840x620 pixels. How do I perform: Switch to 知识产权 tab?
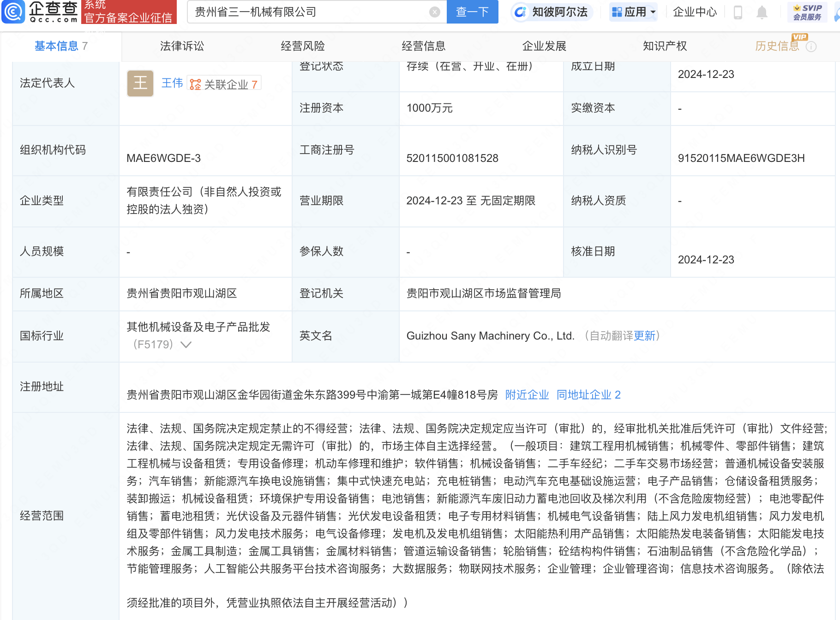665,46
